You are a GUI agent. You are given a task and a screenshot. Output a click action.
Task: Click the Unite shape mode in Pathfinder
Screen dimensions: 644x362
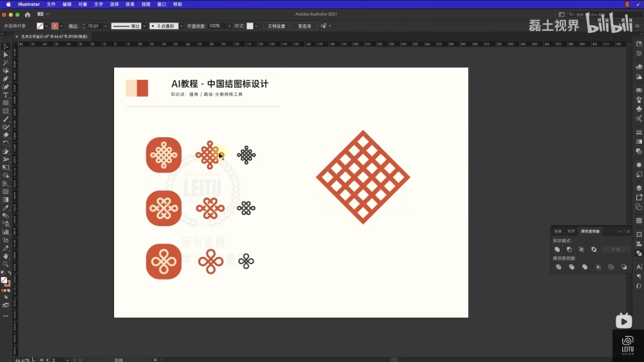(557, 249)
